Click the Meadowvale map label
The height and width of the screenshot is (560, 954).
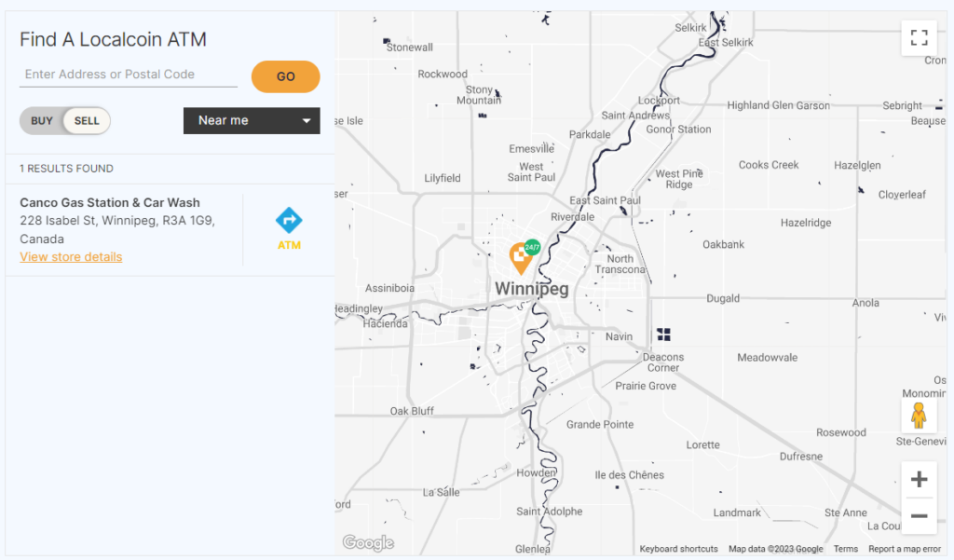(768, 357)
